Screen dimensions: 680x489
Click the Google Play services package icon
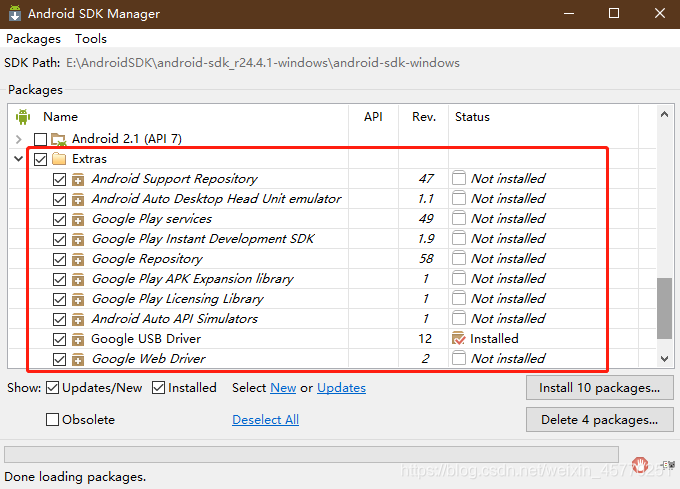[78, 219]
